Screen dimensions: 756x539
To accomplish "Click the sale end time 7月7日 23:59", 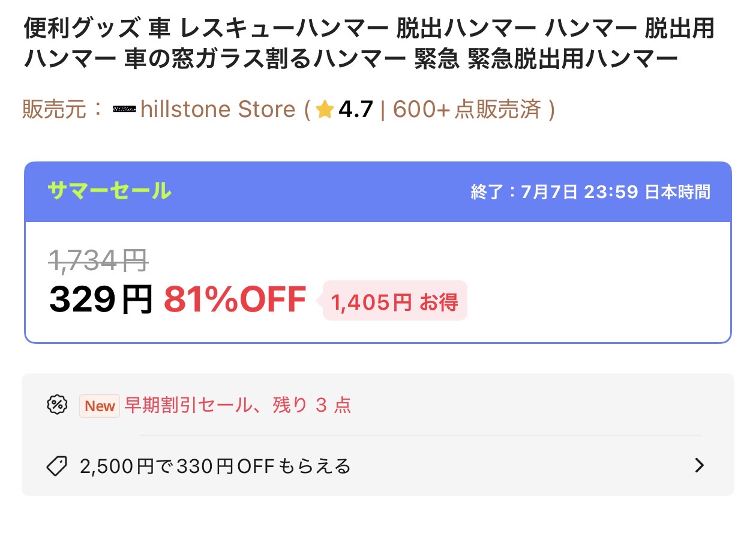I will 580,192.
